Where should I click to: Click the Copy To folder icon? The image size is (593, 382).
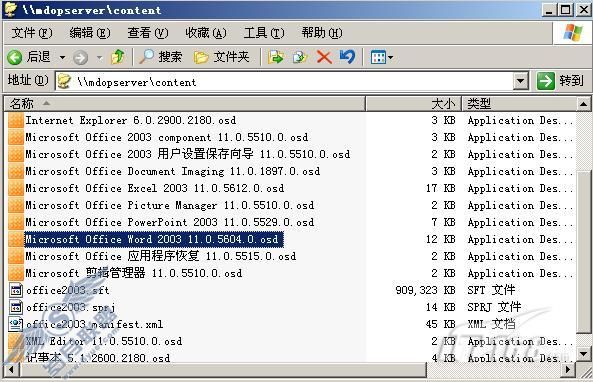pyautogui.click(x=300, y=57)
